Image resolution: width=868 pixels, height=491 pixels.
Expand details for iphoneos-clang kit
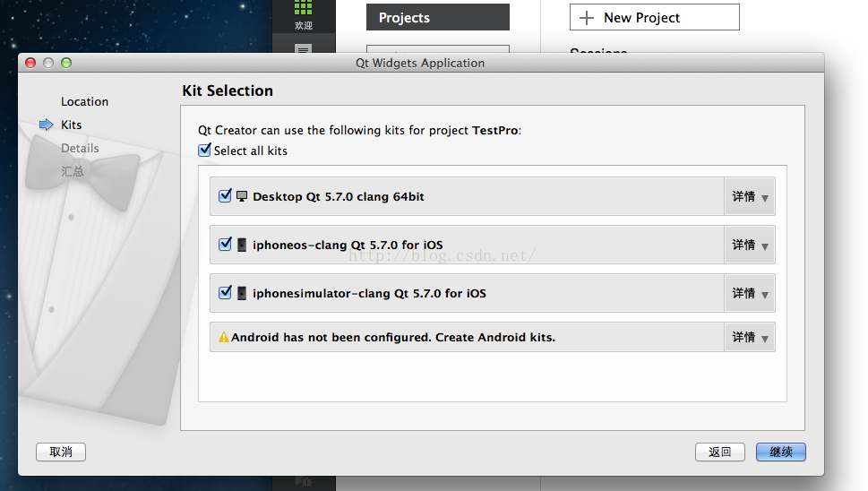click(x=750, y=245)
